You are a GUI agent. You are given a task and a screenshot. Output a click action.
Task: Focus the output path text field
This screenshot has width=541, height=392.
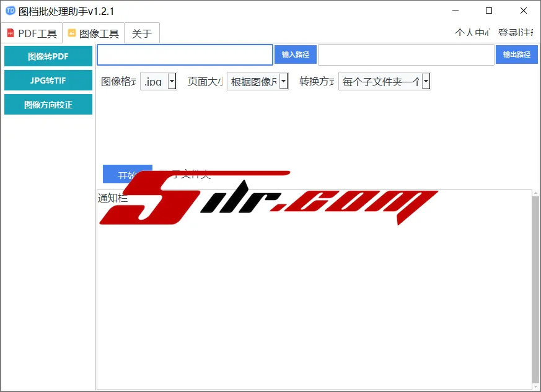(406, 55)
